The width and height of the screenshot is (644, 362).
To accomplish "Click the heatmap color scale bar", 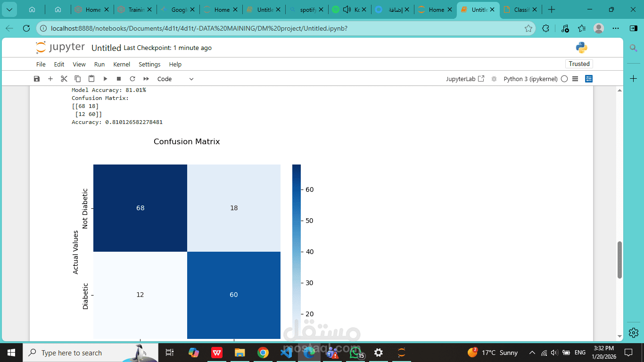I will tap(296, 251).
